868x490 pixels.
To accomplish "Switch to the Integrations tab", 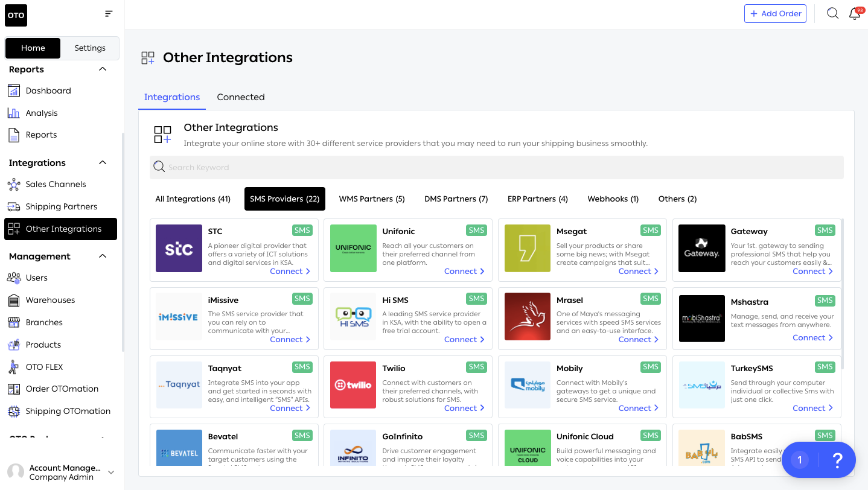I will [x=172, y=97].
